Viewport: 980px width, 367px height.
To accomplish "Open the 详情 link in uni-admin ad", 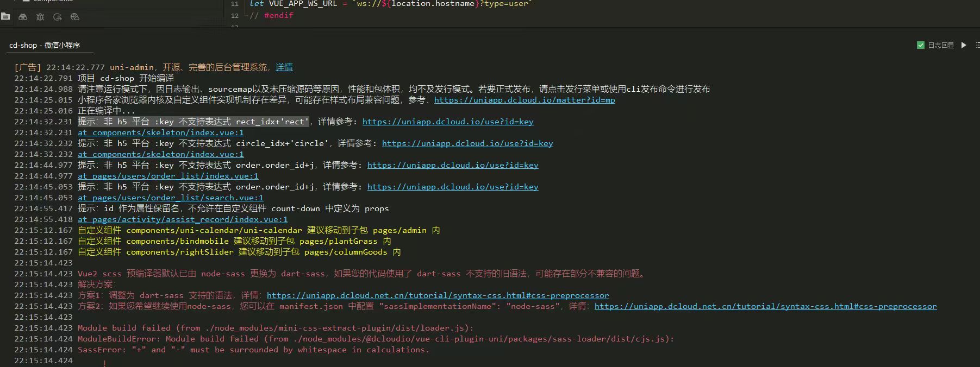I will (284, 67).
